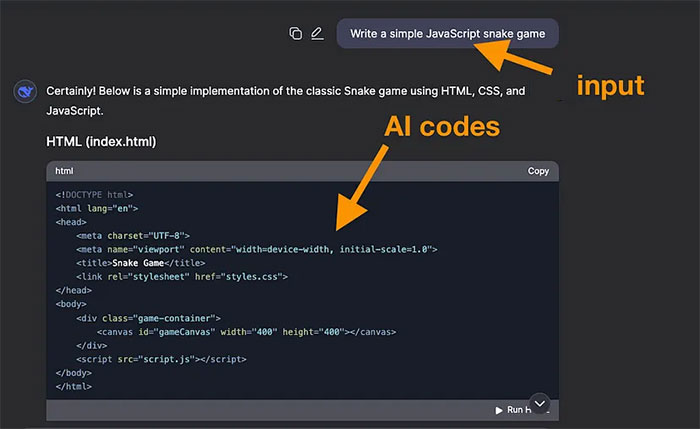700x429 pixels.
Task: Click the orange 'input' annotation label
Action: [x=610, y=86]
